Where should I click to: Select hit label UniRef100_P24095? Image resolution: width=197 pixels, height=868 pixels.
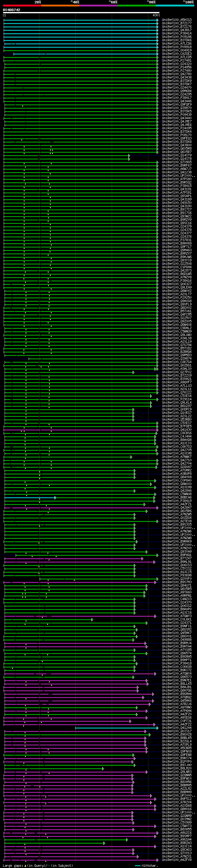point(177,128)
